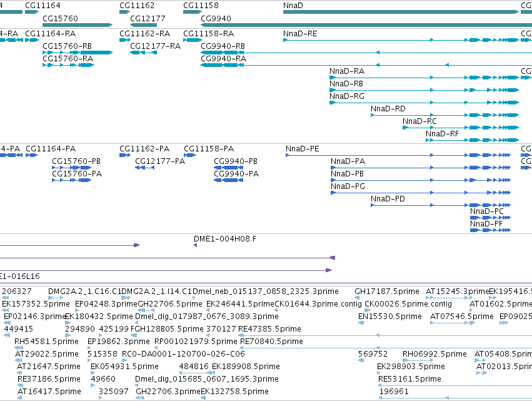The image size is (532, 401).
Task: Click transcript CG15760-RA
Action: pos(68,65)
